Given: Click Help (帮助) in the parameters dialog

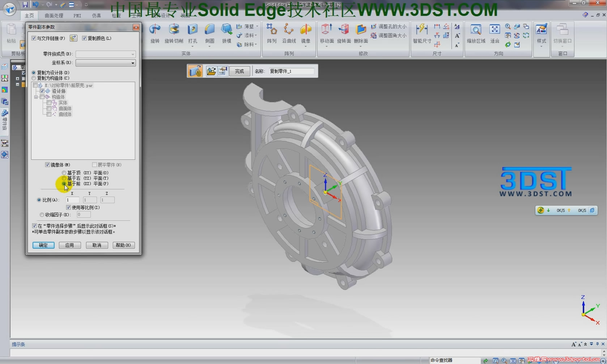Looking at the screenshot, I should pyautogui.click(x=124, y=245).
